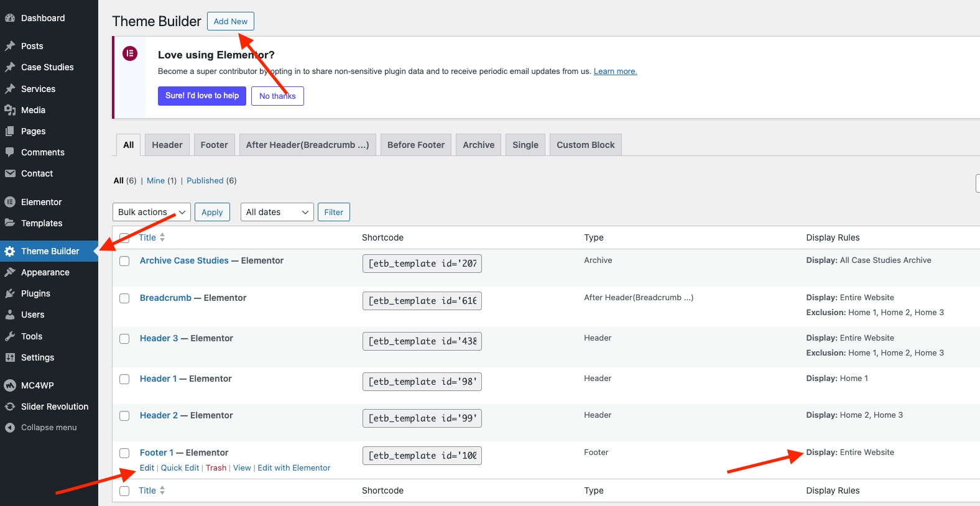Open Slider Revolution from sidebar icon
The height and width of the screenshot is (506, 980).
pos(10,407)
